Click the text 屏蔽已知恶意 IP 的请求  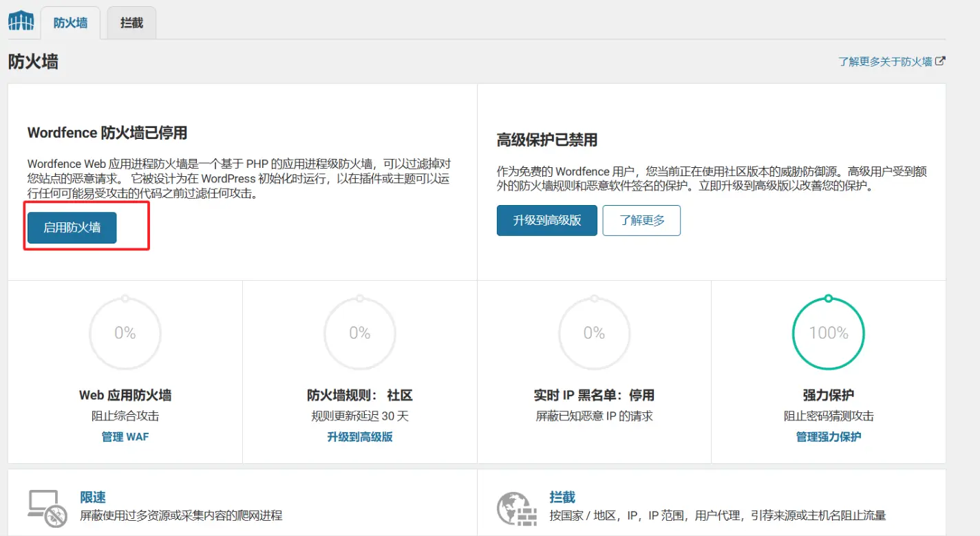pyautogui.click(x=594, y=416)
